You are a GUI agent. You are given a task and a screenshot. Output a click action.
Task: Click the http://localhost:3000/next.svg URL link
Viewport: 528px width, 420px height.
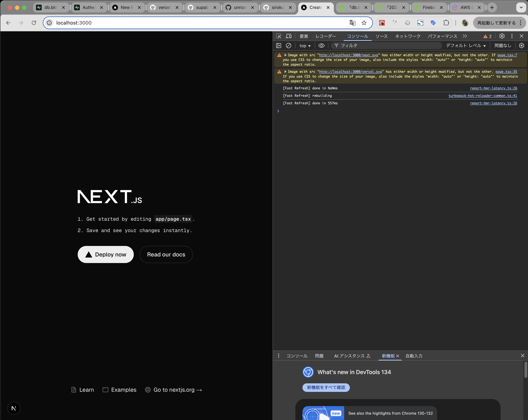(x=348, y=55)
